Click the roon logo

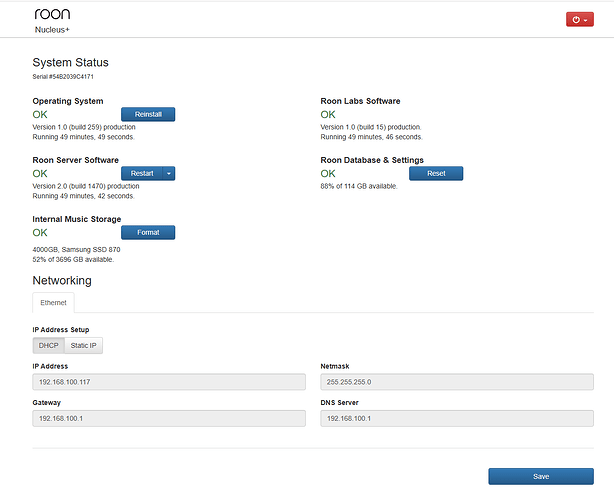pyautogui.click(x=52, y=14)
